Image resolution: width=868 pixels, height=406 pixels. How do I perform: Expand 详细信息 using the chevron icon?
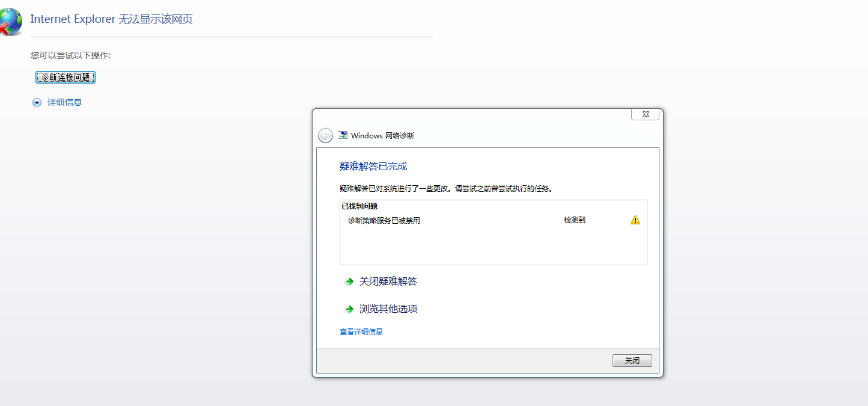[x=37, y=103]
